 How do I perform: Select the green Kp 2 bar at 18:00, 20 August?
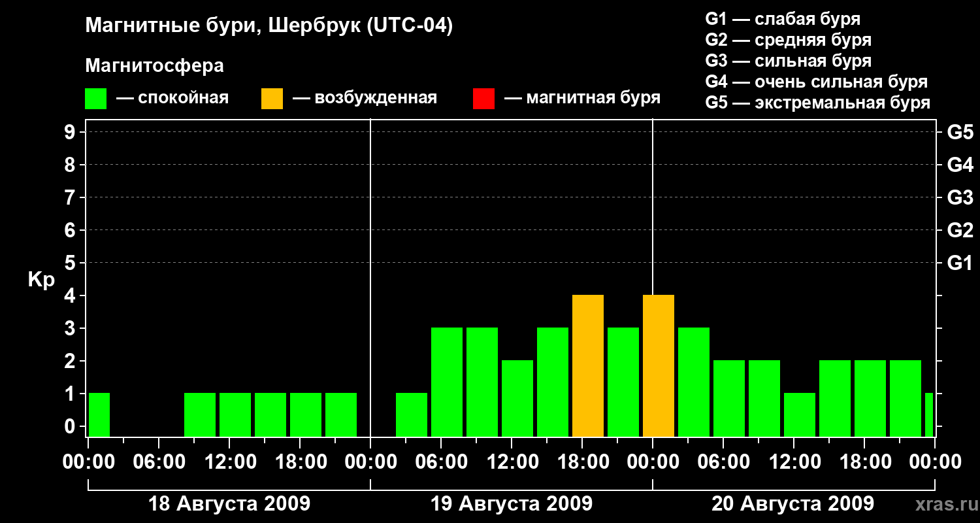870,399
